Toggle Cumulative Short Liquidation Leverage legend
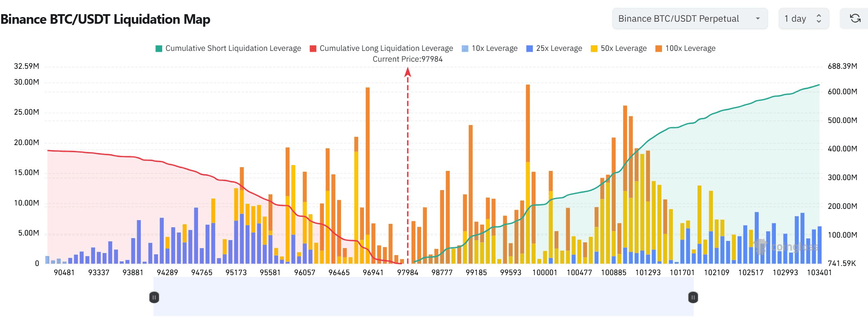The width and height of the screenshot is (868, 331). (x=228, y=48)
